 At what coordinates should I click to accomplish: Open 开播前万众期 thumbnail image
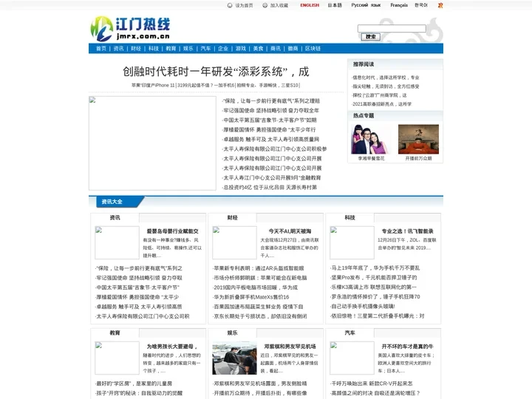[418, 139]
